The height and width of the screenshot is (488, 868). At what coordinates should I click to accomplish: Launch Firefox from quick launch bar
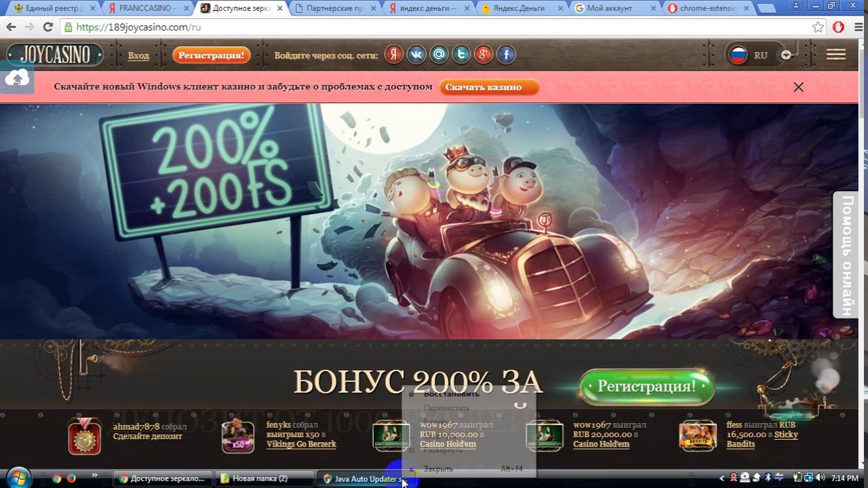[x=71, y=479]
